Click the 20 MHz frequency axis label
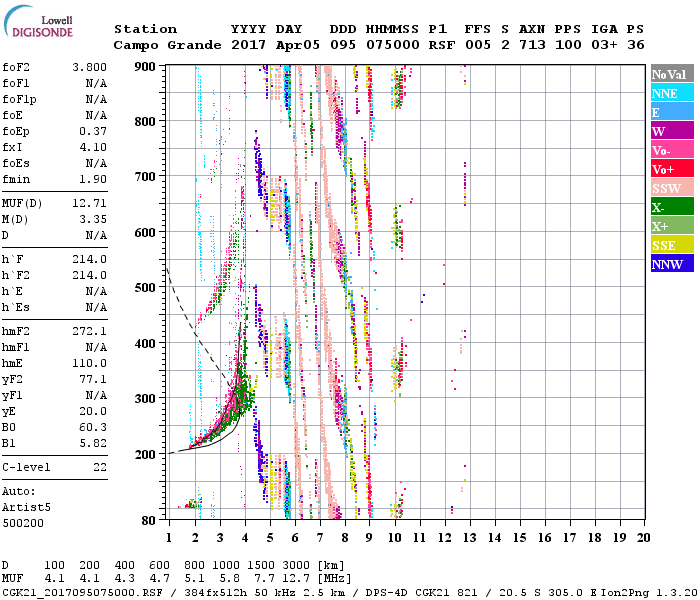The width and height of the screenshot is (700, 600). pos(642,538)
